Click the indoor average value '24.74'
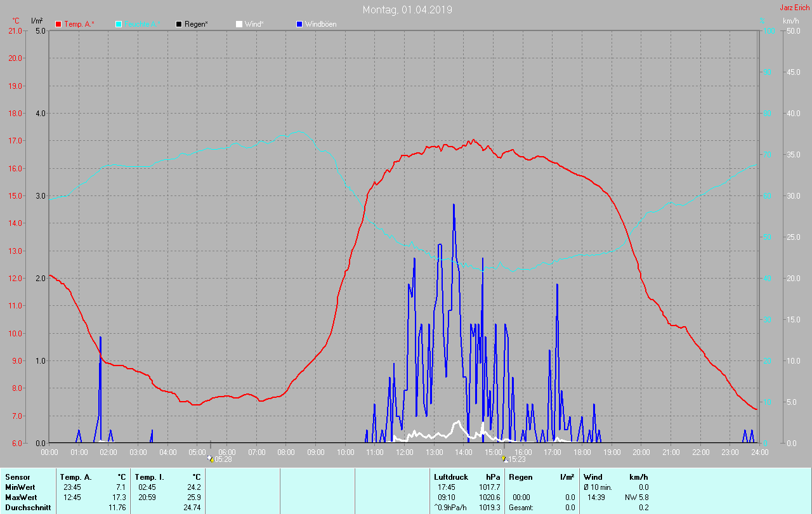812x514 pixels. pos(192,507)
